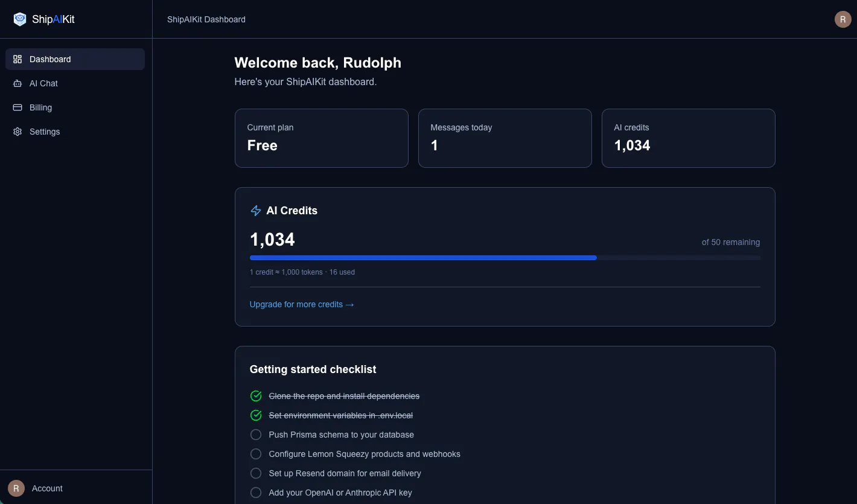Screen dimensions: 857x504
Task: Check Push Prisma schema to your database
Action: [x=256, y=435]
